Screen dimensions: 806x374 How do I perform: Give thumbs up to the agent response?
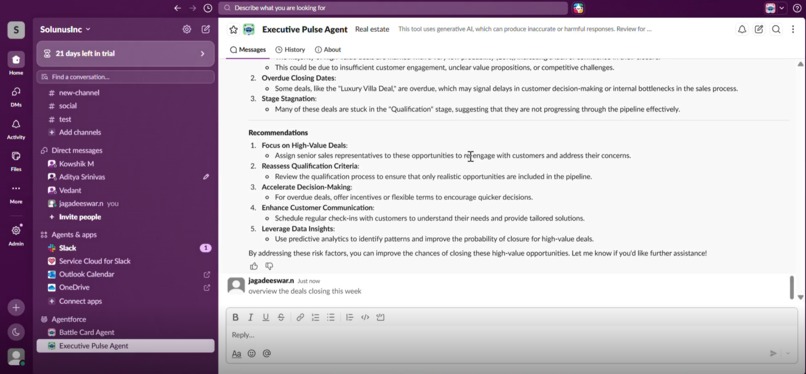click(x=254, y=266)
